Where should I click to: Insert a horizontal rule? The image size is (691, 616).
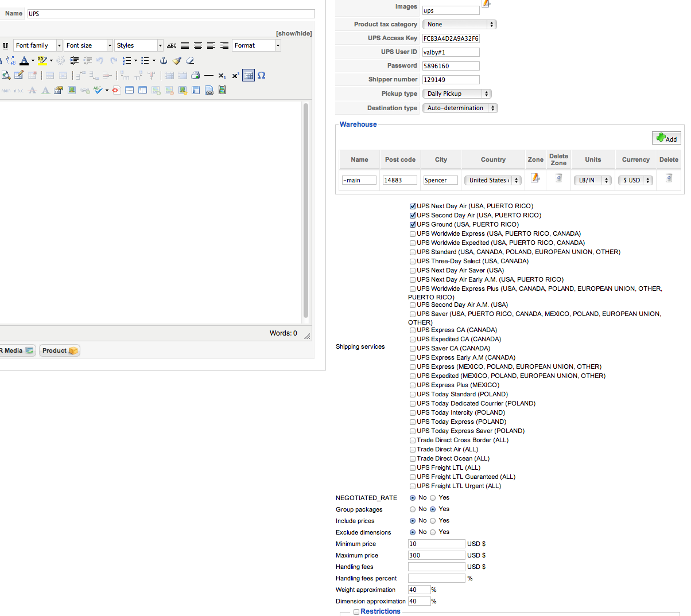[x=209, y=75]
